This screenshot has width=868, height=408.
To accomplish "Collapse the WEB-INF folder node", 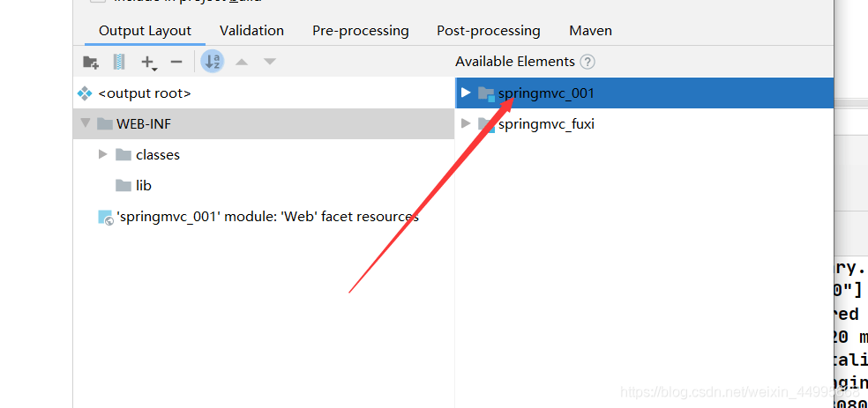I will 86,123.
